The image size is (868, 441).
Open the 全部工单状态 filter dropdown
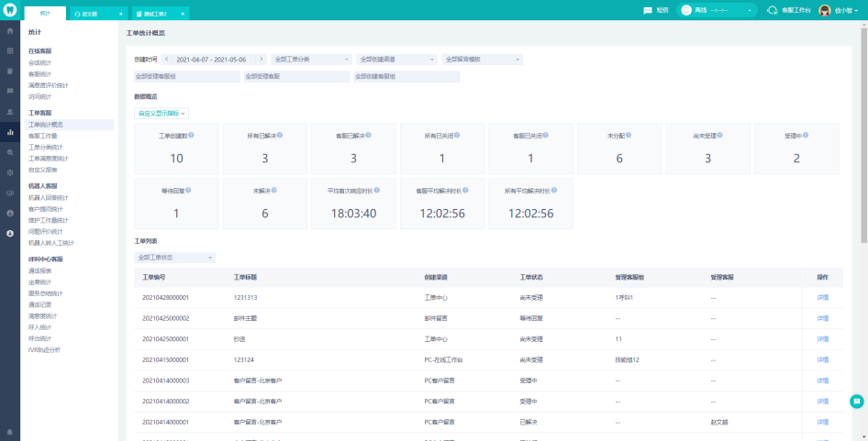pos(174,258)
